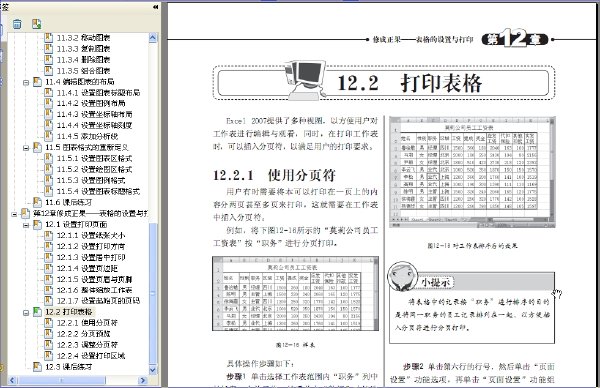
Task: Click bookmark panel scroll right arrow
Action: pos(143,380)
